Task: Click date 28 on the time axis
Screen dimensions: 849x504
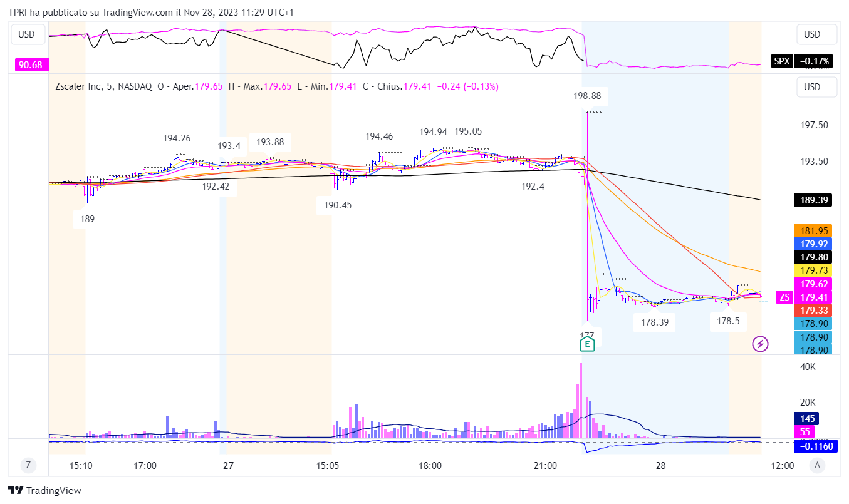Action: 660,465
